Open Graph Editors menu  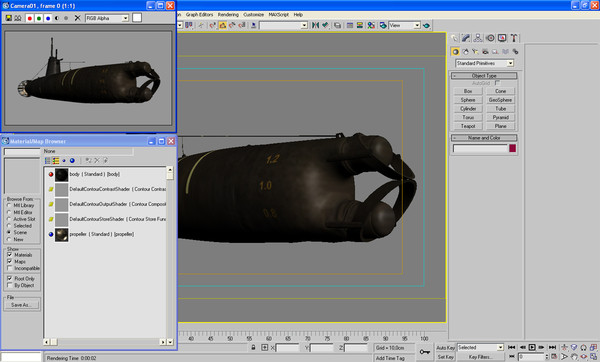coord(199,15)
